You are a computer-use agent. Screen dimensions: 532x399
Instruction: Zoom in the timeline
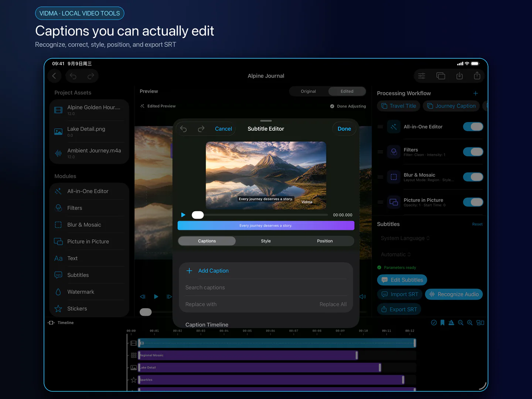[x=470, y=323]
